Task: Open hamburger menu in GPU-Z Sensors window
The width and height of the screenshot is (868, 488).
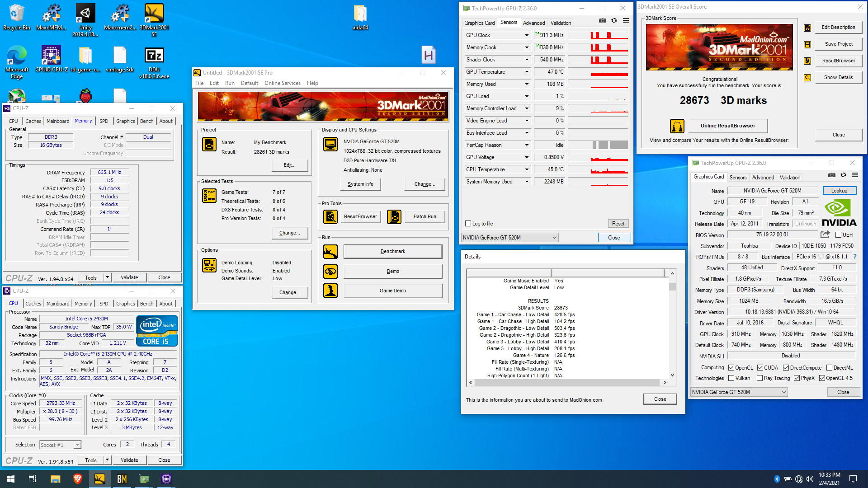Action: pos(626,20)
